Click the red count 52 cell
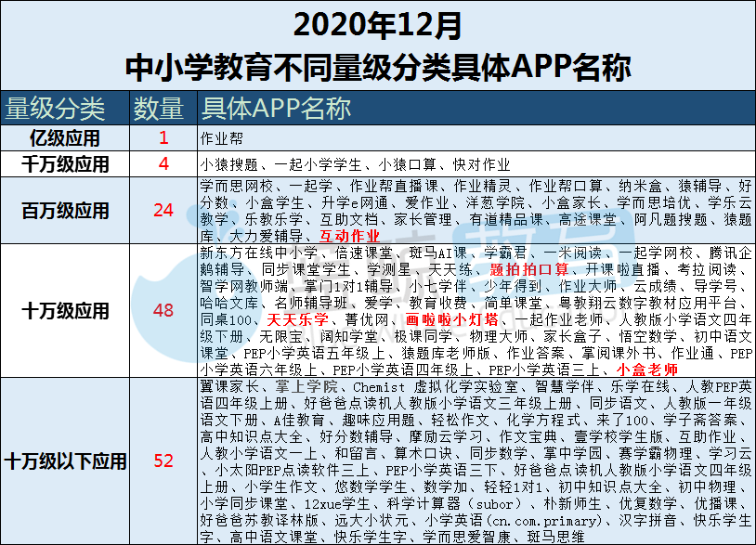Screen dimensions: 756x545 pyautogui.click(x=163, y=461)
